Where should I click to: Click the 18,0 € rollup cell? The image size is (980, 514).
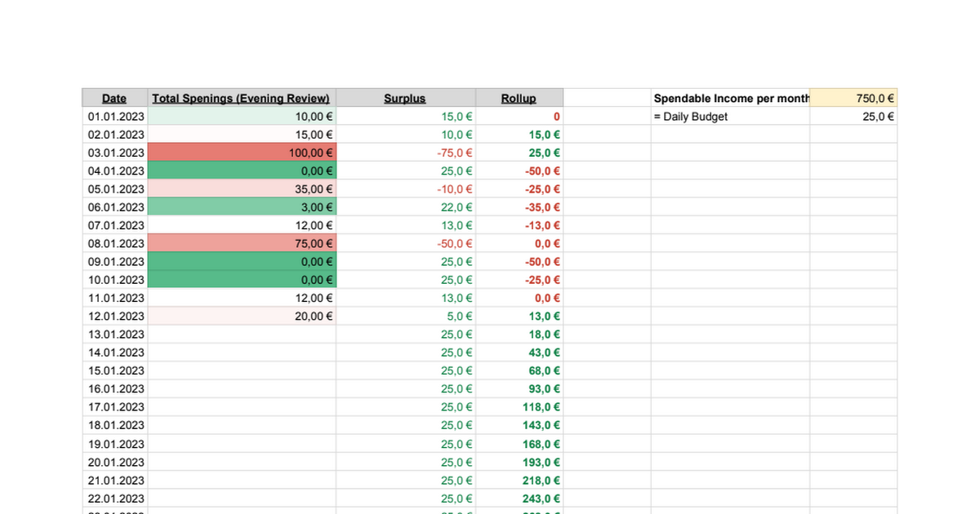click(519, 335)
